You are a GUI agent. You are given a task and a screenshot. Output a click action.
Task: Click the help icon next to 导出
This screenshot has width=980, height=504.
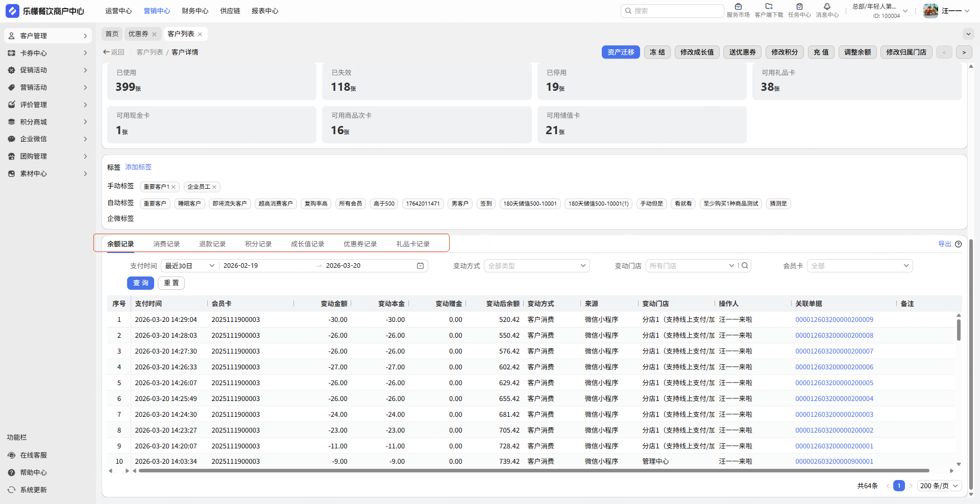(958, 244)
